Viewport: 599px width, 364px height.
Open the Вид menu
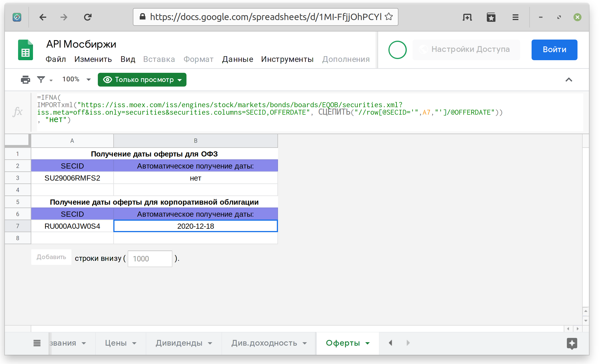point(128,59)
